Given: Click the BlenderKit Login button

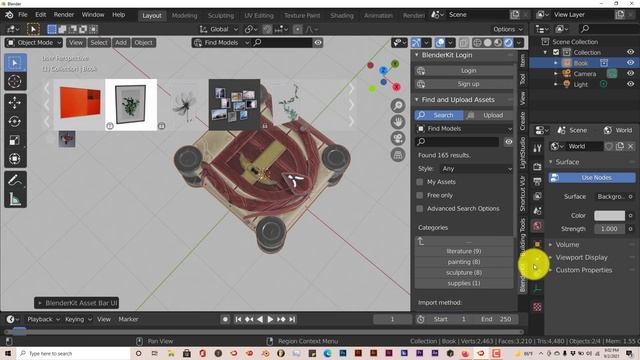Looking at the screenshot, I should [x=464, y=71].
